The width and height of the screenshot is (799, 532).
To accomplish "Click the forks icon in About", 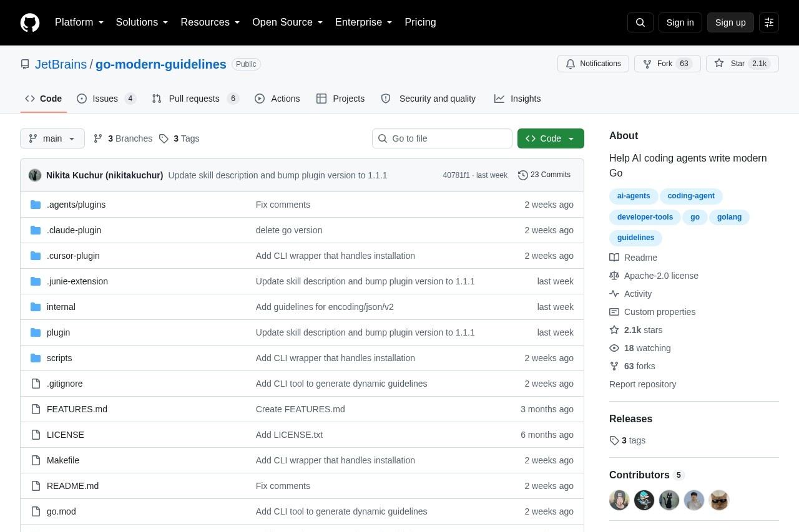I will pos(614,366).
